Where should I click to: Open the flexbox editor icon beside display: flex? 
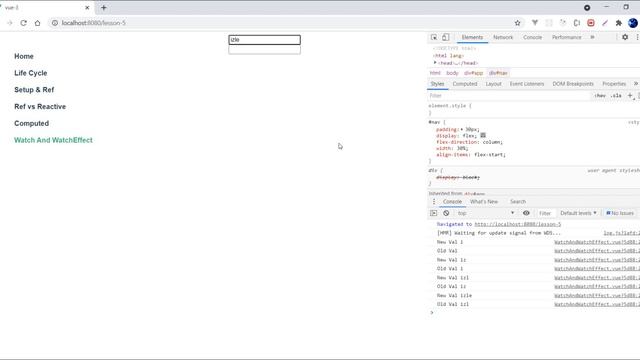(483, 135)
